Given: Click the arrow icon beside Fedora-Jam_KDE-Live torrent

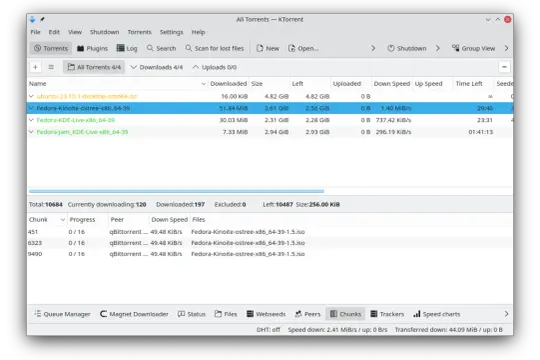Looking at the screenshot, I should tap(31, 132).
